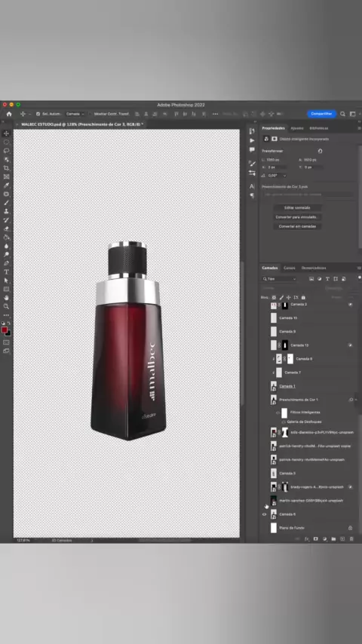Click Converter para vinculado button
Image resolution: width=362 pixels, height=644 pixels.
298,217
